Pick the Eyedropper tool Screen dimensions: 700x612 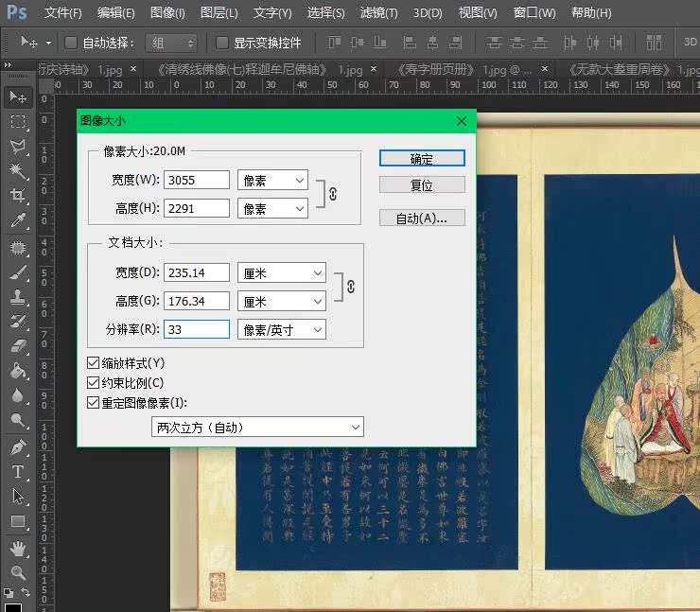point(18,221)
